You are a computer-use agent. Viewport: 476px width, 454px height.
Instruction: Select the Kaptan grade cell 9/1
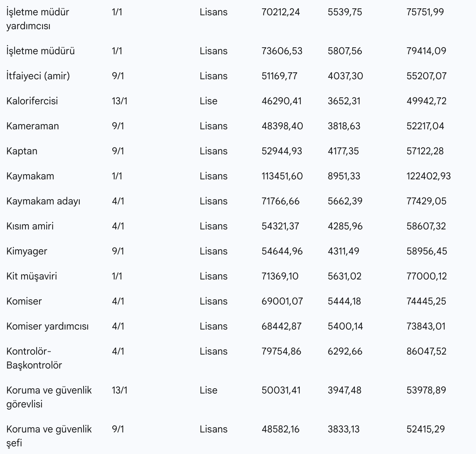(118, 151)
